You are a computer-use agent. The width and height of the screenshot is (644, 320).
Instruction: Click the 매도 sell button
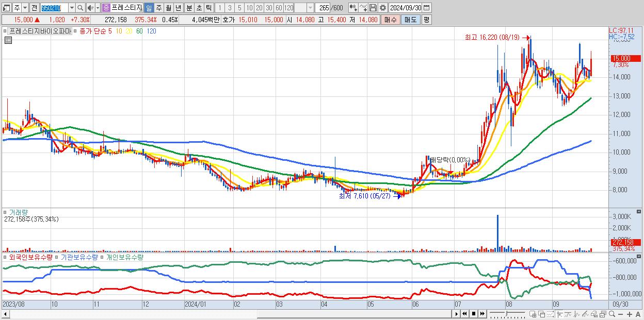point(411,20)
